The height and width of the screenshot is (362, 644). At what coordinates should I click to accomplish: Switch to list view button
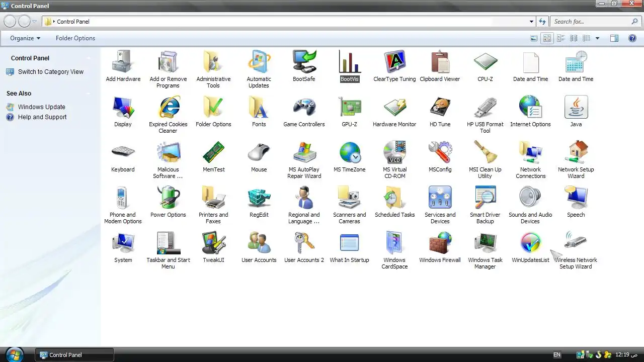tap(574, 38)
